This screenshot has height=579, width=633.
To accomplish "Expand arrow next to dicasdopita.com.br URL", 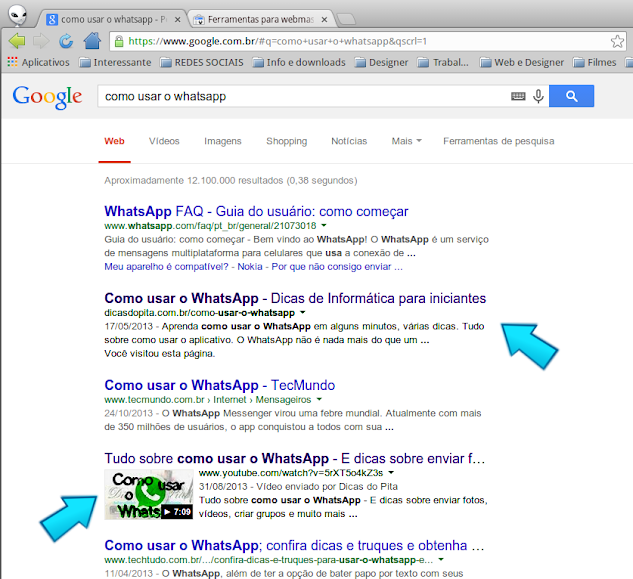I will (x=303, y=313).
